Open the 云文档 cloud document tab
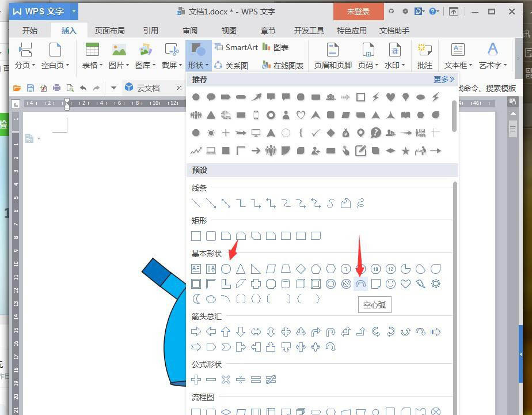532x415 pixels. click(x=149, y=88)
